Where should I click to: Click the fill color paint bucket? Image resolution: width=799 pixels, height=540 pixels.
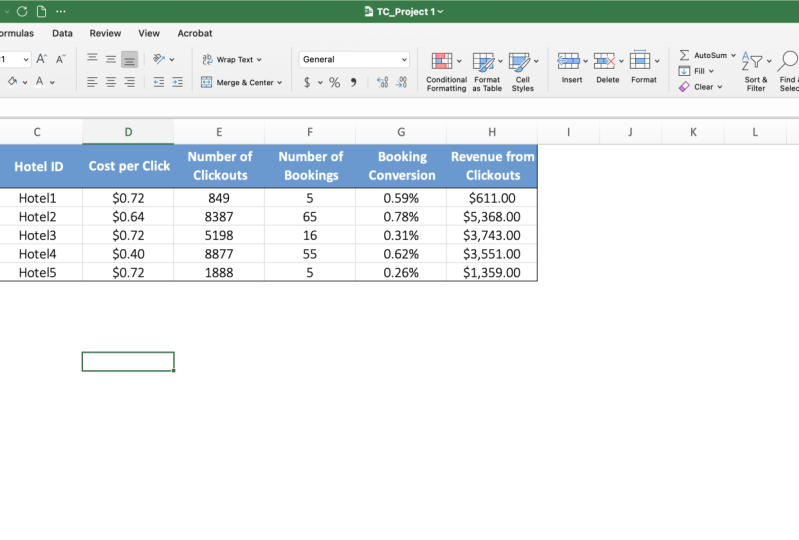click(x=12, y=81)
